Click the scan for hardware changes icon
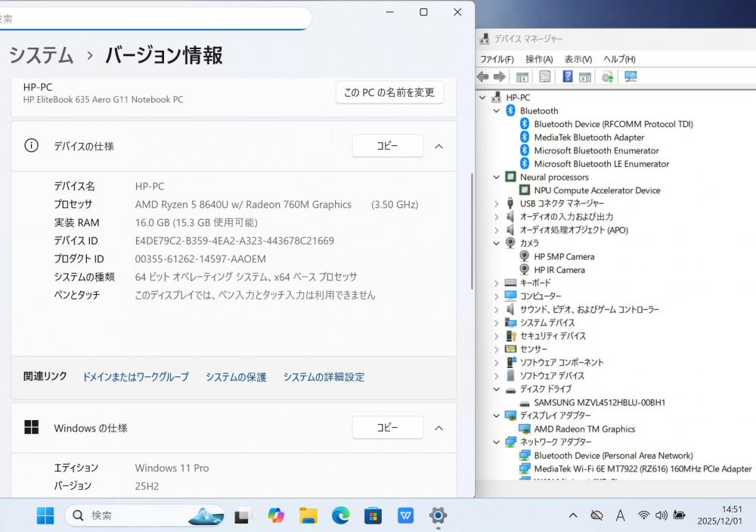This screenshot has width=756, height=532. [631, 76]
